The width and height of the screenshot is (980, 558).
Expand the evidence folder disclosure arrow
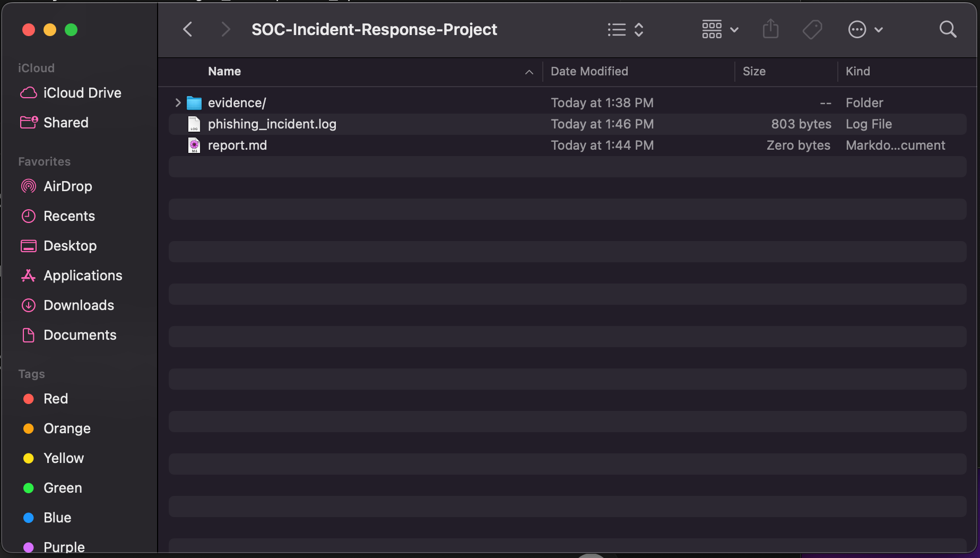(x=178, y=102)
